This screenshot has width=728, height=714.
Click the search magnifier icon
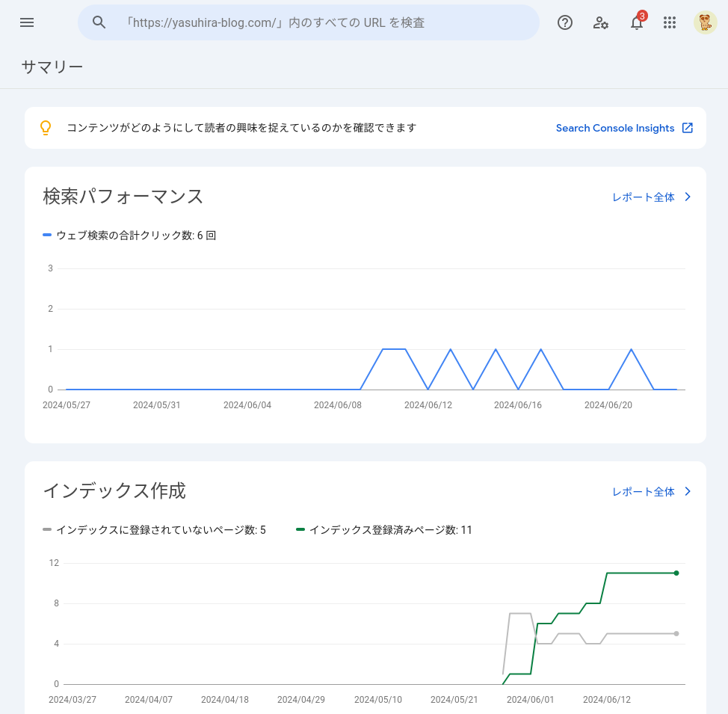99,22
